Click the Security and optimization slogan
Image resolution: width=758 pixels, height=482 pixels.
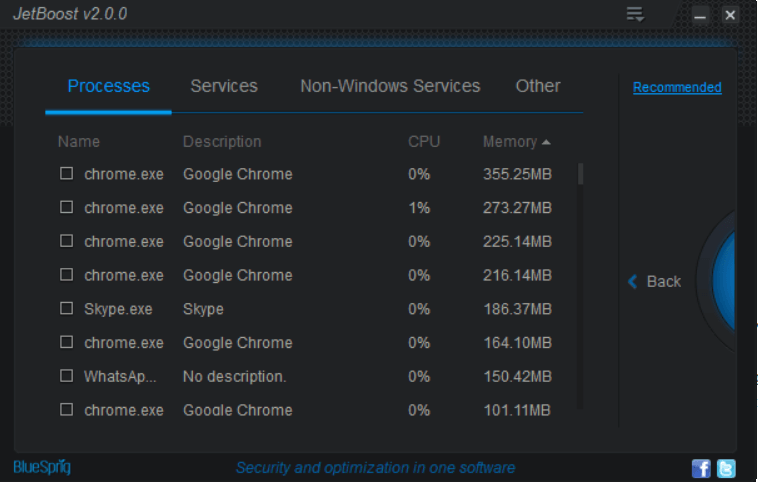[x=375, y=468]
